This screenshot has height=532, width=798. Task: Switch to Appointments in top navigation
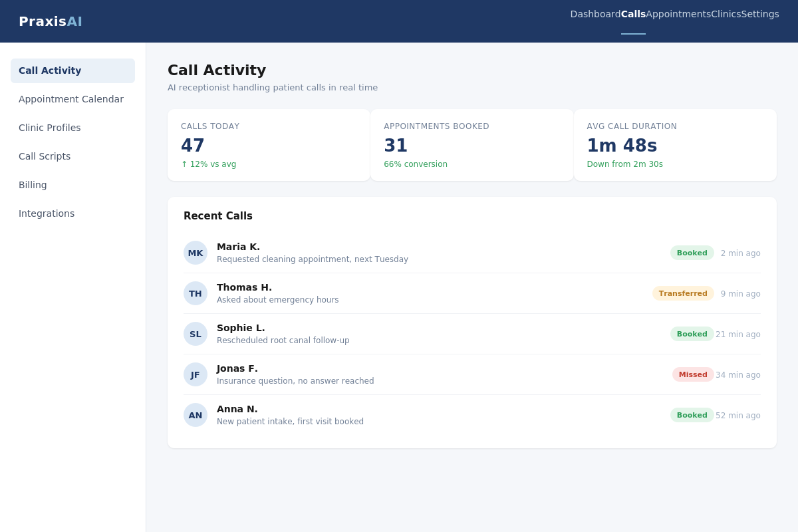click(x=678, y=14)
